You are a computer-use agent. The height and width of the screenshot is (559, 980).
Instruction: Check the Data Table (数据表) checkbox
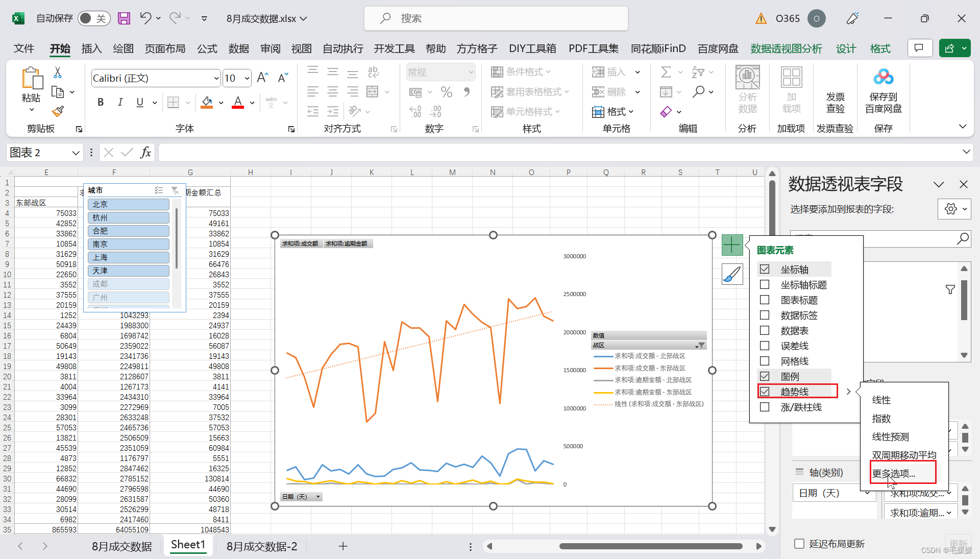coord(765,330)
